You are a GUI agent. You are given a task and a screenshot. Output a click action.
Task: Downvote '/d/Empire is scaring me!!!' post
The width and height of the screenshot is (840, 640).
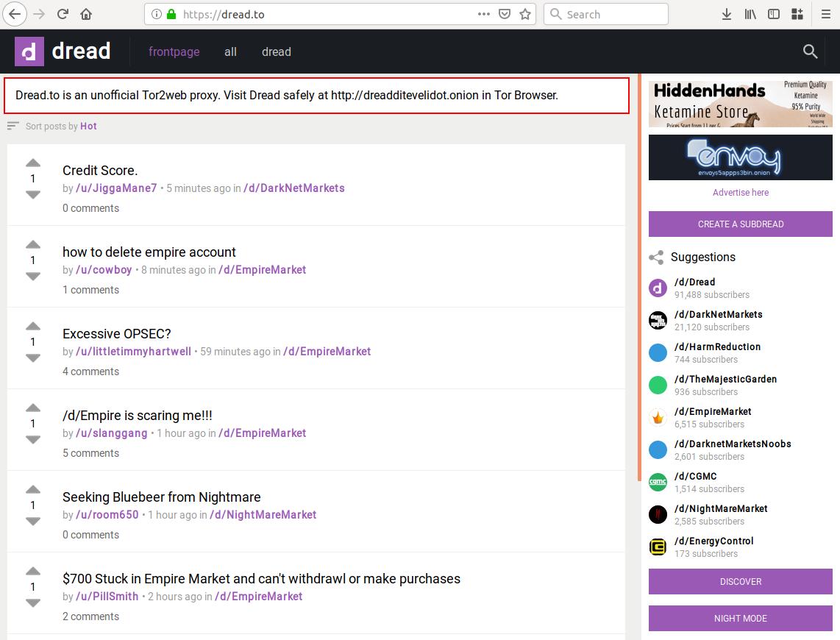point(33,440)
